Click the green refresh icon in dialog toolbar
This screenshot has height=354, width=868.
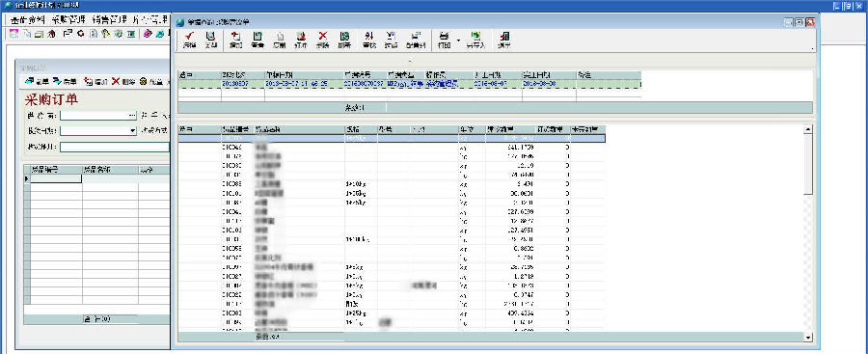[x=344, y=40]
